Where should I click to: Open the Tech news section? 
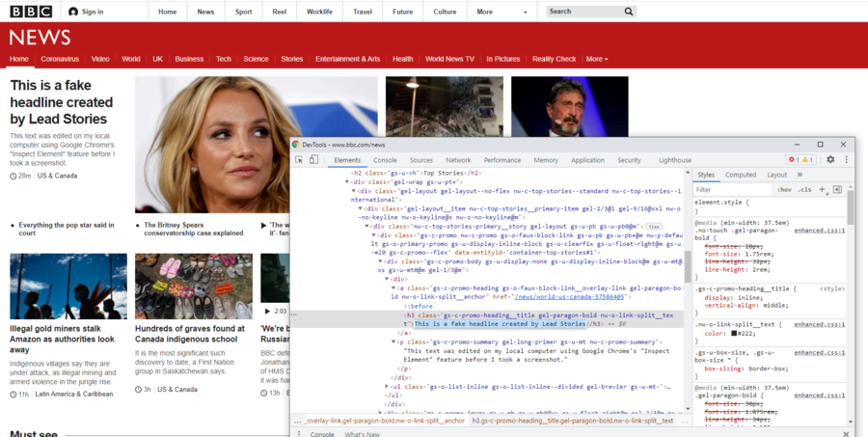(224, 59)
